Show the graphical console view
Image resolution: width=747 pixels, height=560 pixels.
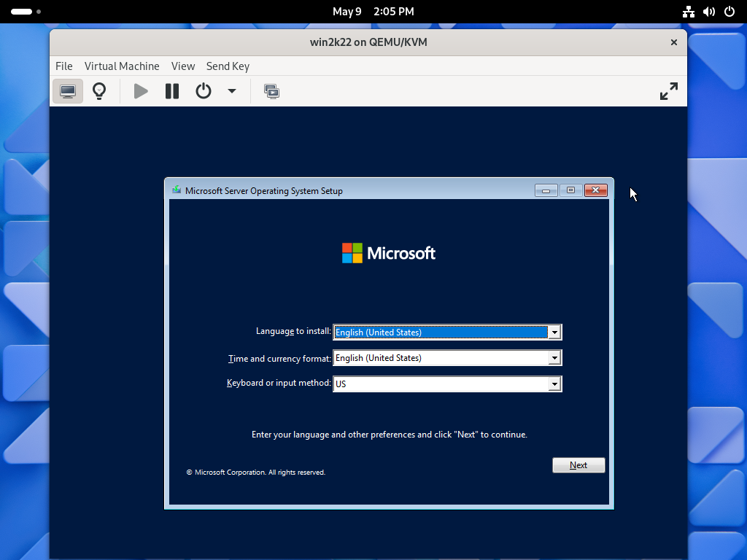[x=68, y=91]
